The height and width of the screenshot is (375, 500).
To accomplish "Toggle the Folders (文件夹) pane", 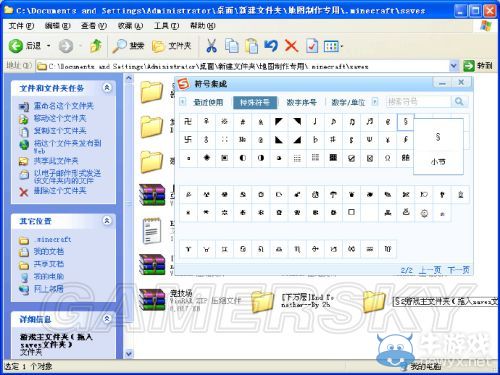I will 172,46.
